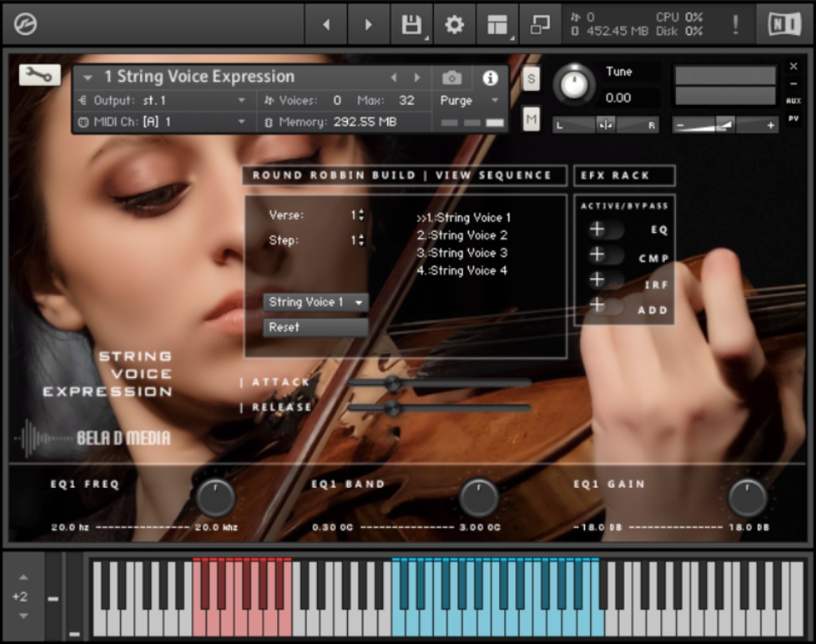Mute the instrument with the M button
Image resolution: width=816 pixels, height=644 pixels.
(x=531, y=118)
